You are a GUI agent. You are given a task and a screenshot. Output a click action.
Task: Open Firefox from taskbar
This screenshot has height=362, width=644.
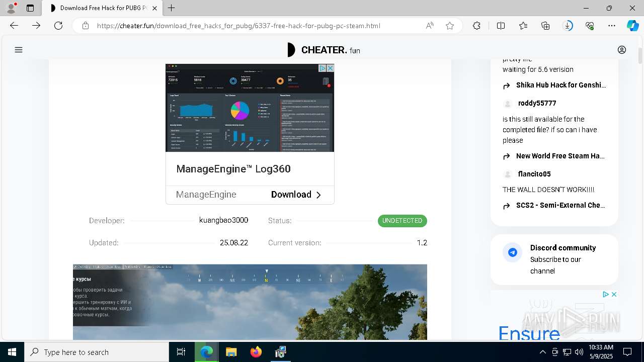(256, 352)
